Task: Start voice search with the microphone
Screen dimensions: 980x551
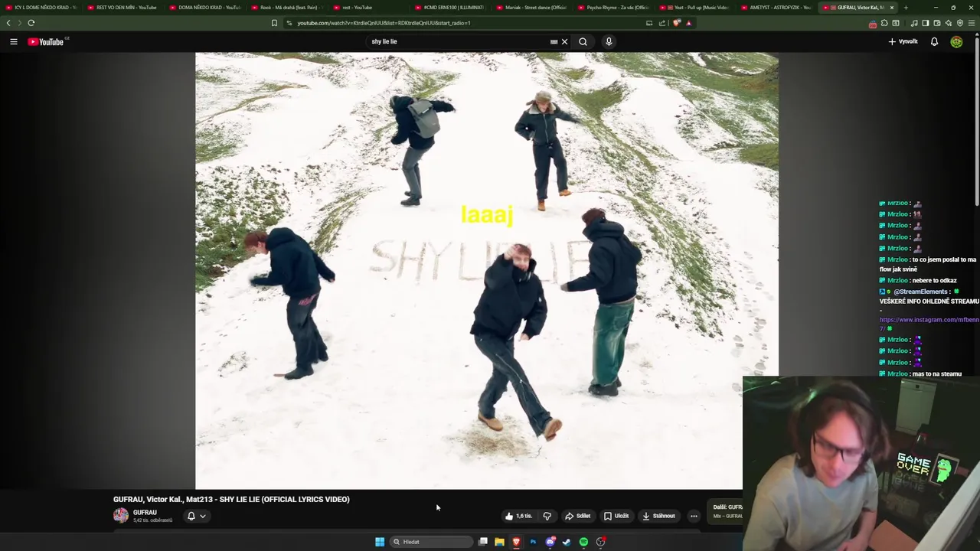Action: point(609,41)
